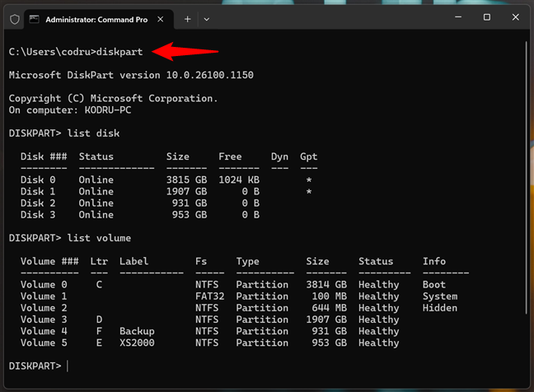Click the 'Hidden' info on Volume 2
This screenshot has width=534, height=392.
pos(439,308)
